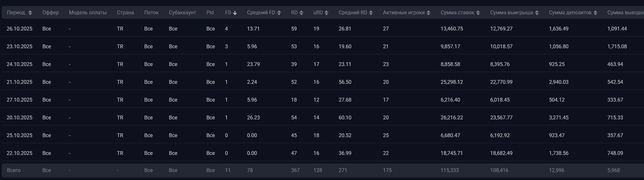Click sort icon beside Активные игроки header
This screenshot has height=180, width=644.
pos(428,13)
